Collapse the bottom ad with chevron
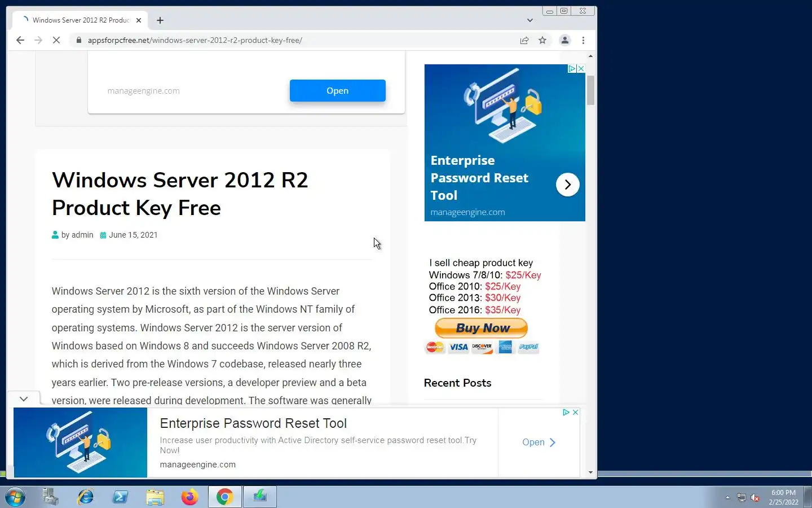The image size is (812, 508). point(24,398)
